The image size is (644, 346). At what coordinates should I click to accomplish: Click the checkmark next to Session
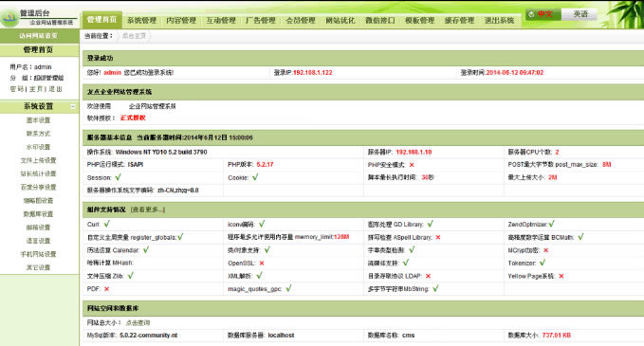pyautogui.click(x=119, y=177)
